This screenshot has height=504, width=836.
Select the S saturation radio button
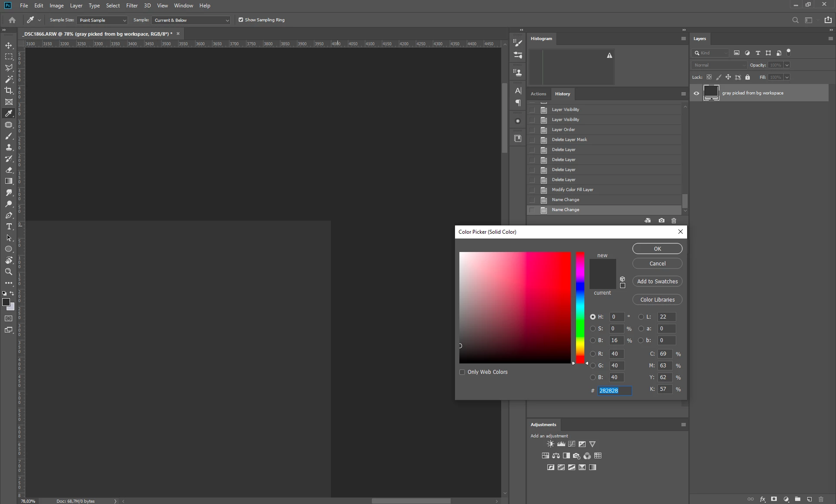click(593, 329)
